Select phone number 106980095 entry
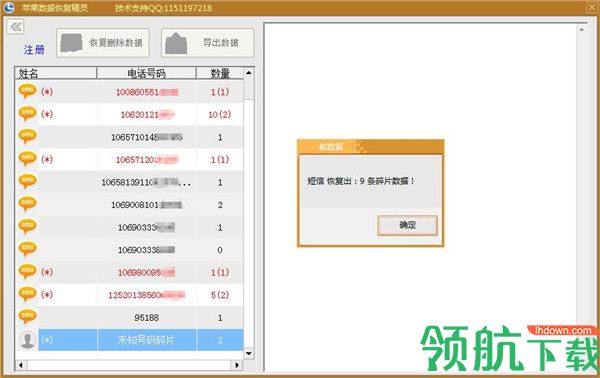Viewport: 600px width, 378px height. click(147, 272)
